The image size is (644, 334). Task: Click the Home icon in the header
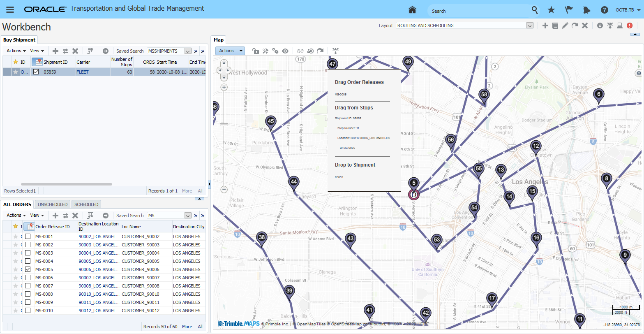(x=412, y=10)
